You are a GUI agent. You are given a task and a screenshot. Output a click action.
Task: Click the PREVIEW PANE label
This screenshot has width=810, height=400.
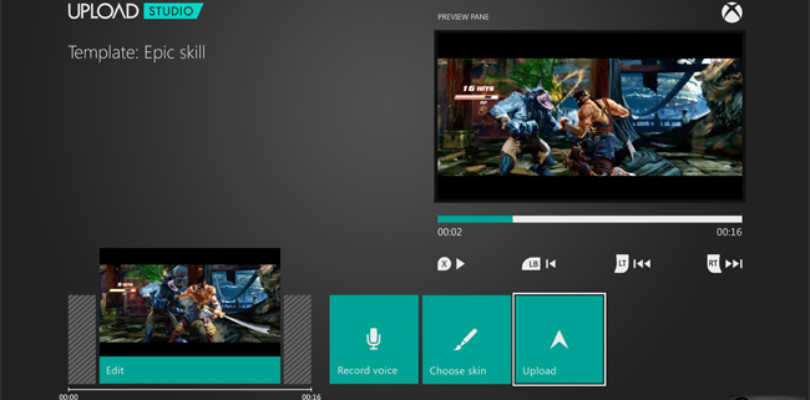tap(463, 17)
